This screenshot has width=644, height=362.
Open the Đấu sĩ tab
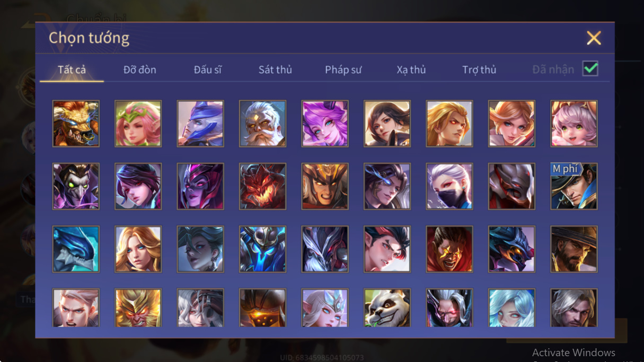[x=207, y=69]
